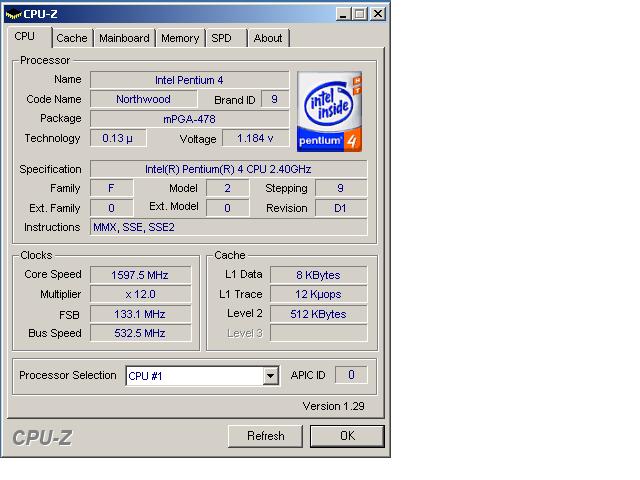640x480 pixels.
Task: Click the Revision value 'D1'
Action: pyautogui.click(x=341, y=208)
